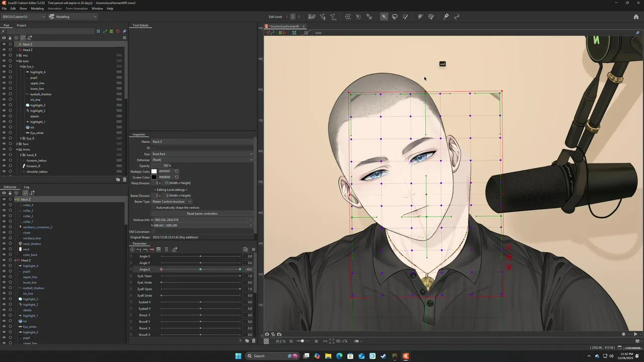Toggle lock circle for Head Z part
Viewport: 644px width, 362px height.
tap(10, 50)
